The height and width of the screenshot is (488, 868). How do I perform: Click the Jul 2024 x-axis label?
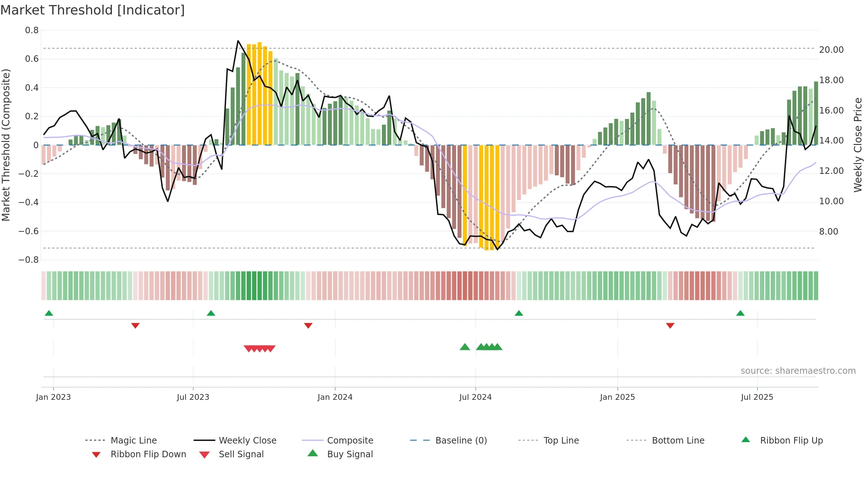pyautogui.click(x=476, y=397)
